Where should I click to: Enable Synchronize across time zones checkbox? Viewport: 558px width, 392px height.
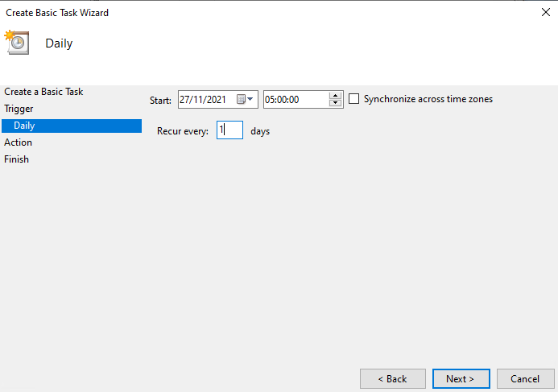(x=353, y=98)
